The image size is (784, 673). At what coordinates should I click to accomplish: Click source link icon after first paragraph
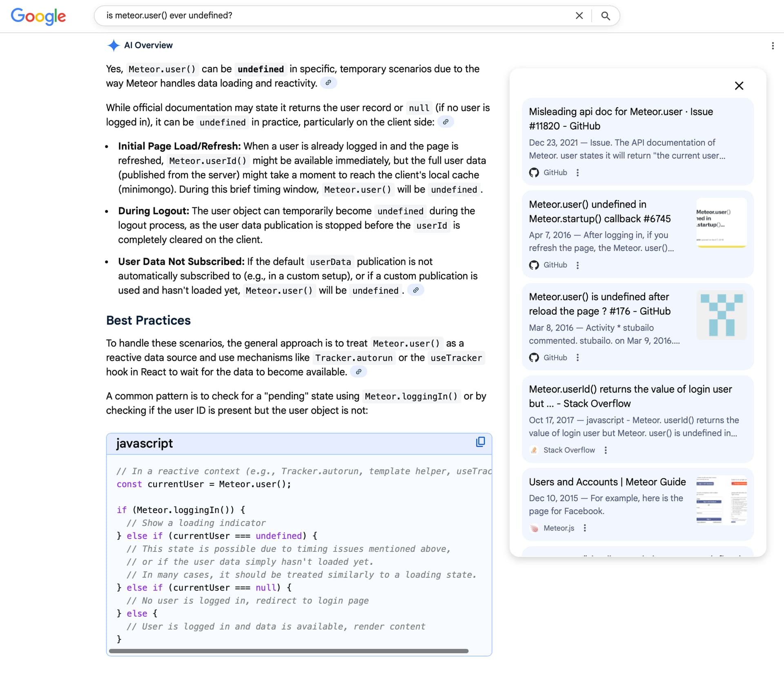tap(328, 83)
